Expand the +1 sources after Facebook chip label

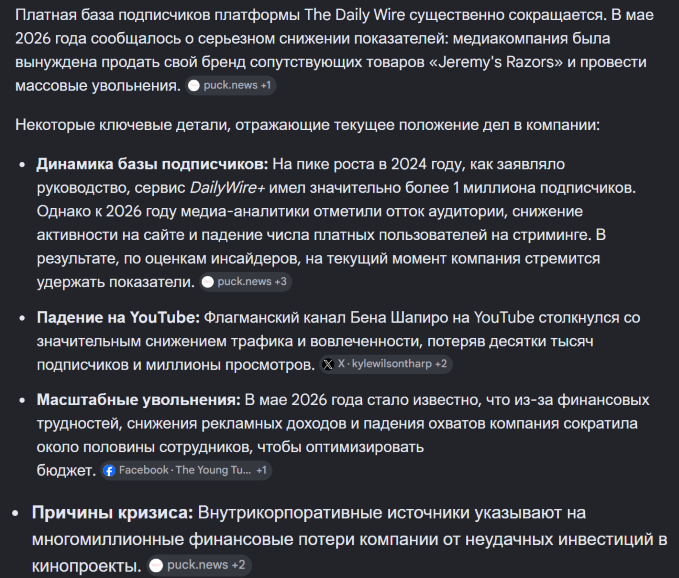(261, 470)
